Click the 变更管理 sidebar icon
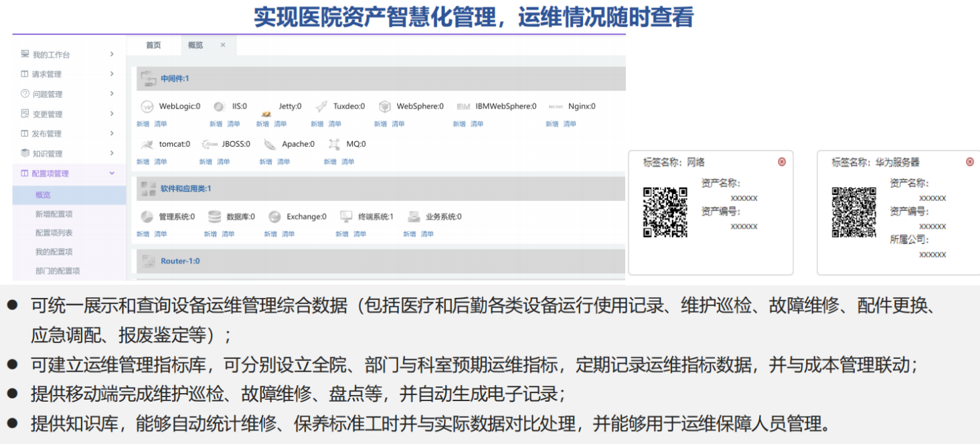 (x=25, y=114)
